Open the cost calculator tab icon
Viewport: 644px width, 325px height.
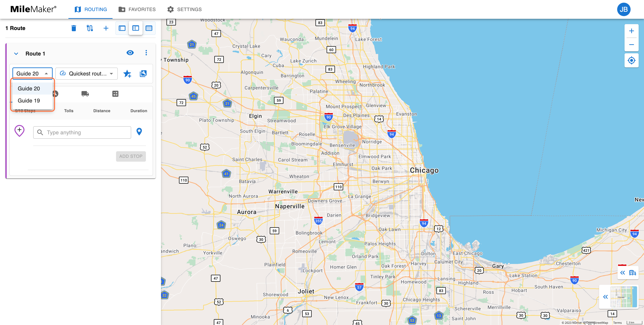coord(115,94)
